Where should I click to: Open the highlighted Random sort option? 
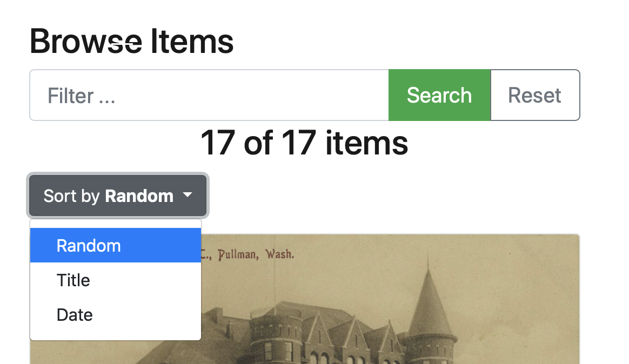click(88, 245)
